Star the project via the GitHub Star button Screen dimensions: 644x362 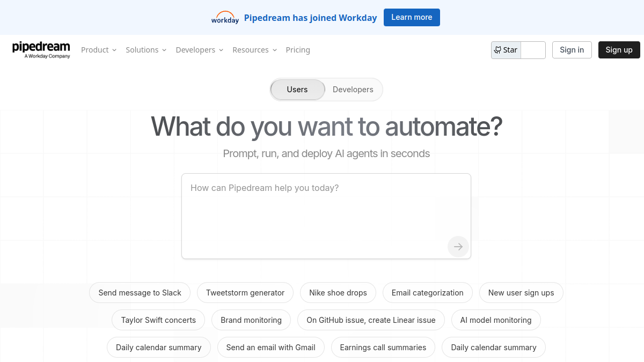(x=506, y=50)
